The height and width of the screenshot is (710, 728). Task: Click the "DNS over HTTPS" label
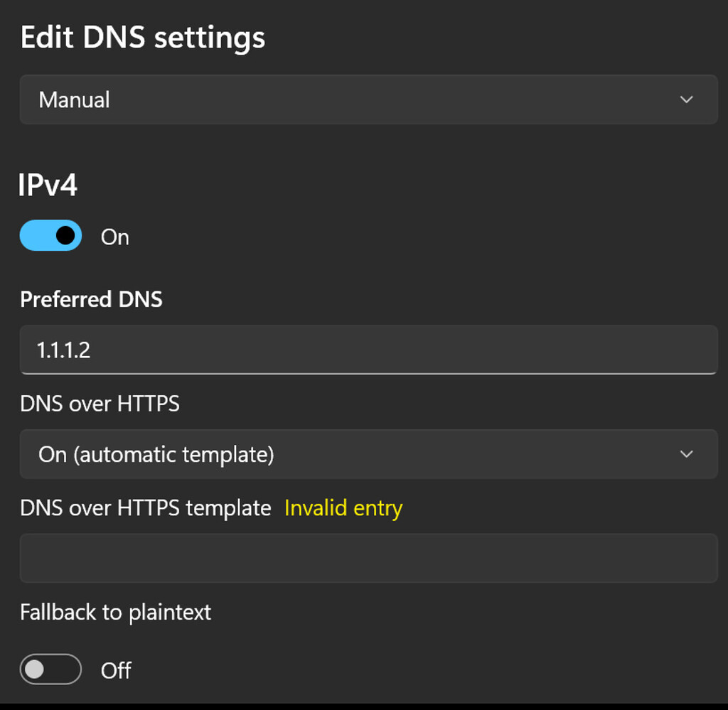point(100,404)
